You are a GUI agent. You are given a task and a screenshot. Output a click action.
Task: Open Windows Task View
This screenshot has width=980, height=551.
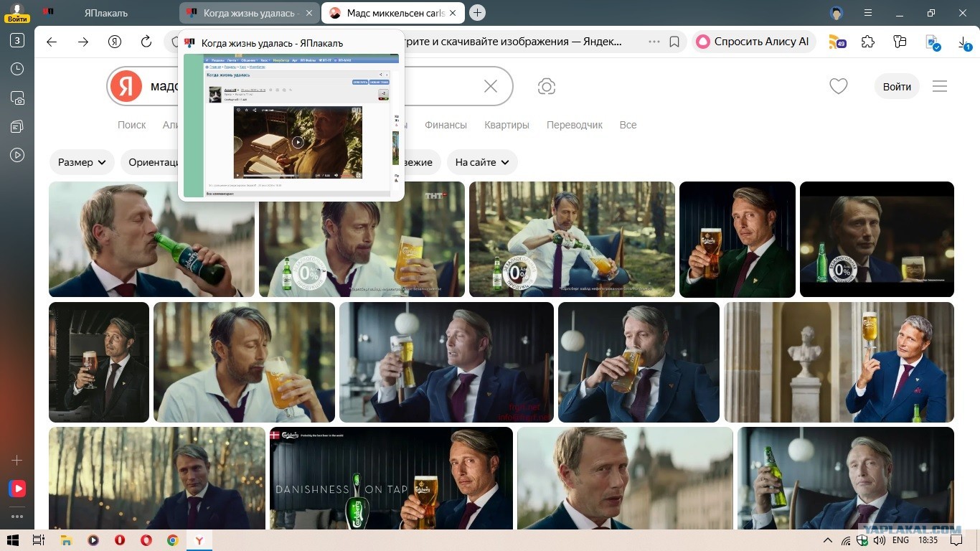[x=39, y=540]
